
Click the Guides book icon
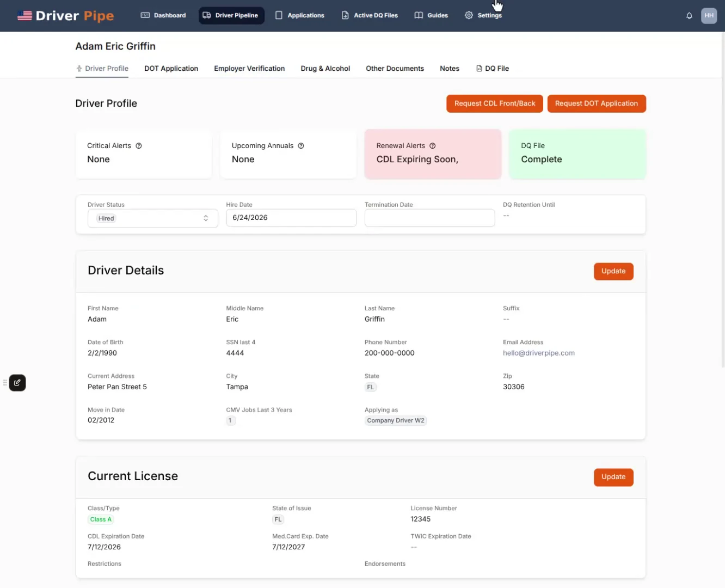(x=419, y=15)
